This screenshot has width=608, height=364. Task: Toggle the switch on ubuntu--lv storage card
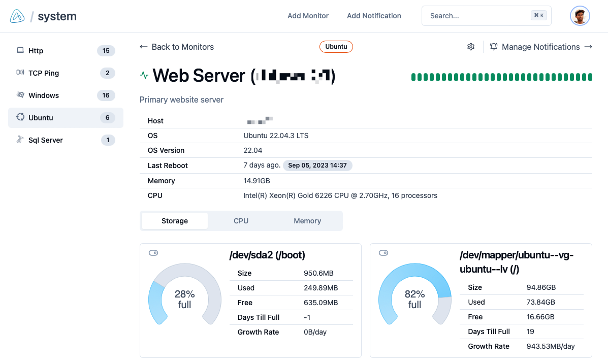click(383, 253)
